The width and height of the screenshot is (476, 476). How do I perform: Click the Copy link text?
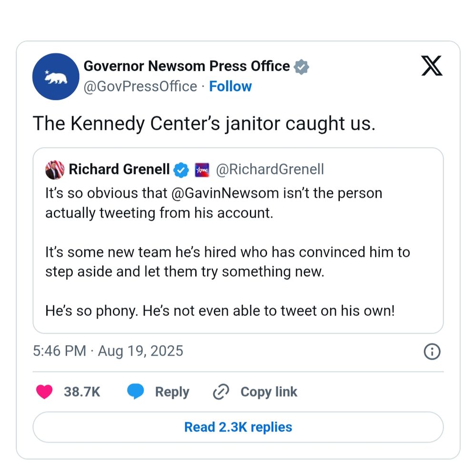[x=268, y=392]
